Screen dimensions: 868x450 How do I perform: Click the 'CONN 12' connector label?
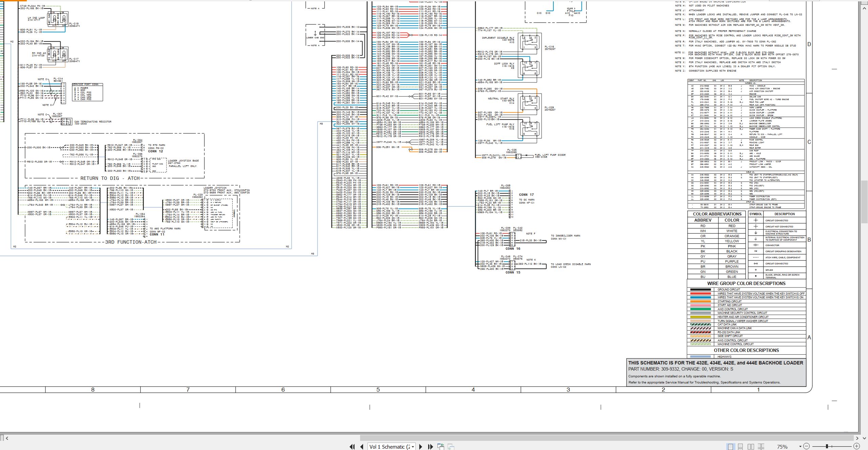pos(156,151)
